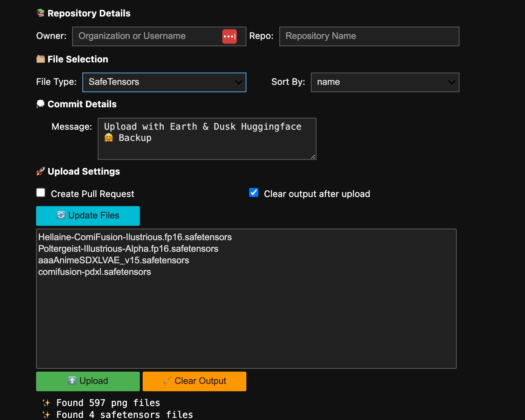The image size is (525, 420).
Task: Grab the resize handle of the Message box
Action: [313, 157]
